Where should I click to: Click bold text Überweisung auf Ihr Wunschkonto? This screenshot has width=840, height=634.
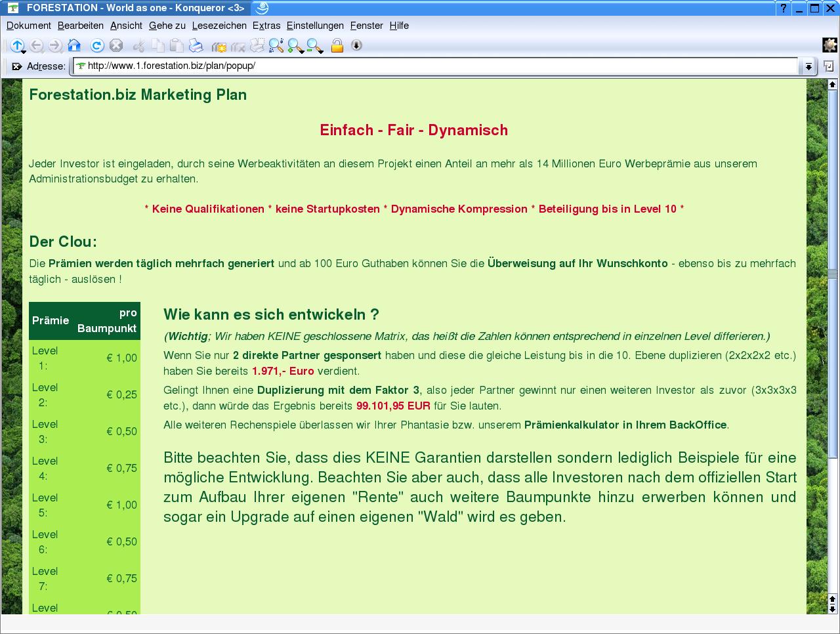click(x=577, y=263)
